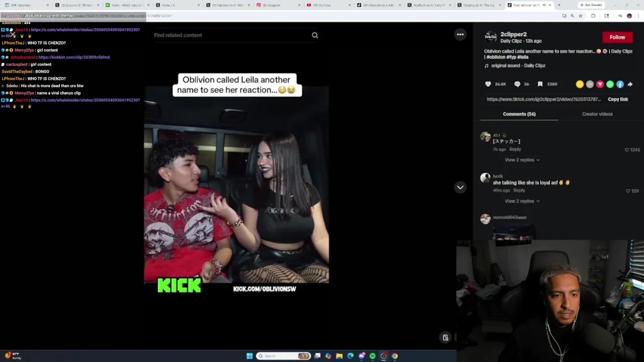The image size is (644, 362).
Task: Expand View 2 replies under ALI comment
Action: 522,160
